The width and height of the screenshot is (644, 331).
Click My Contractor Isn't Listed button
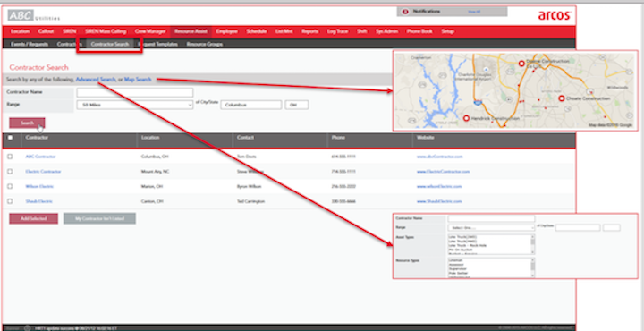(99, 218)
